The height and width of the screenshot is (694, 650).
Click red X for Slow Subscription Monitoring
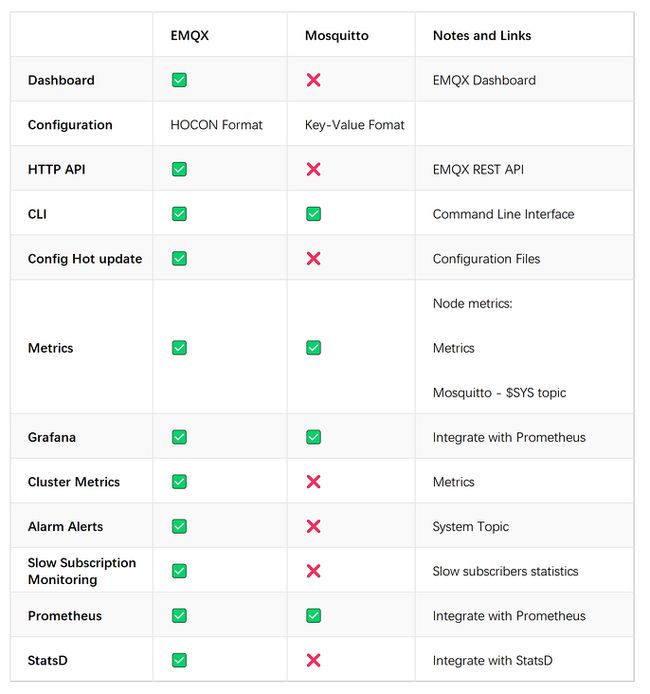point(313,571)
